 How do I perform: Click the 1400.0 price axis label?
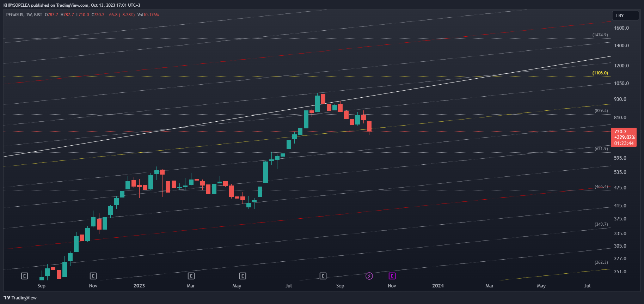pos(621,45)
